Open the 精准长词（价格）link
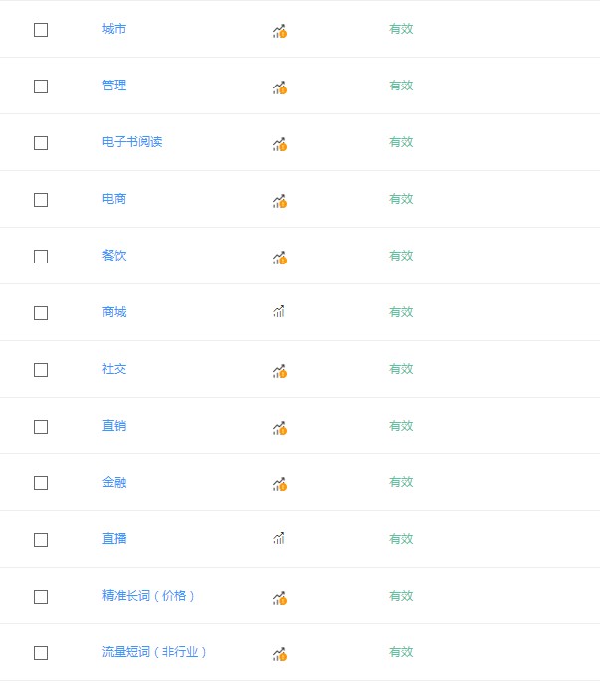The width and height of the screenshot is (600, 700). (x=149, y=596)
